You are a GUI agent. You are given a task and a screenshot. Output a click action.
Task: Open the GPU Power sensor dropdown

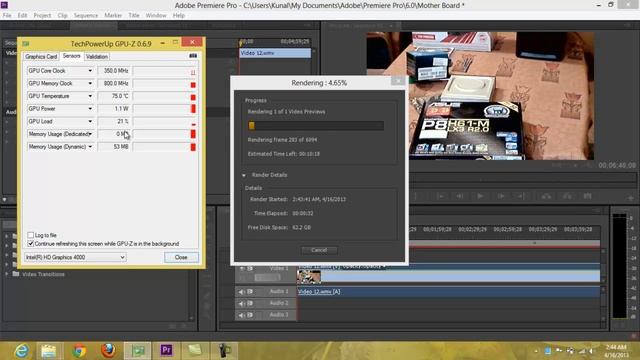(x=90, y=109)
